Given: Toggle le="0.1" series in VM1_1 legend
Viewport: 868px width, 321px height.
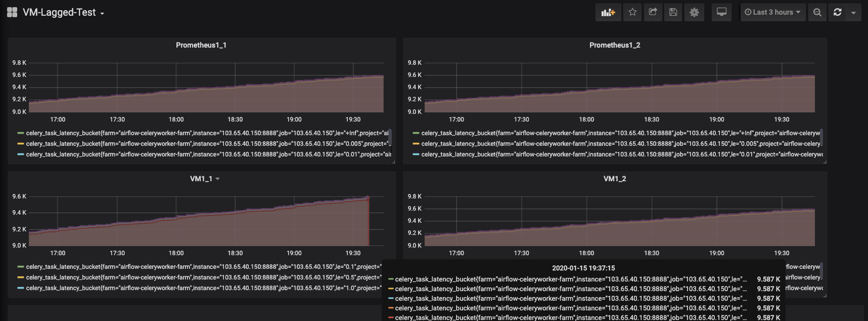Looking at the screenshot, I should pos(203,267).
